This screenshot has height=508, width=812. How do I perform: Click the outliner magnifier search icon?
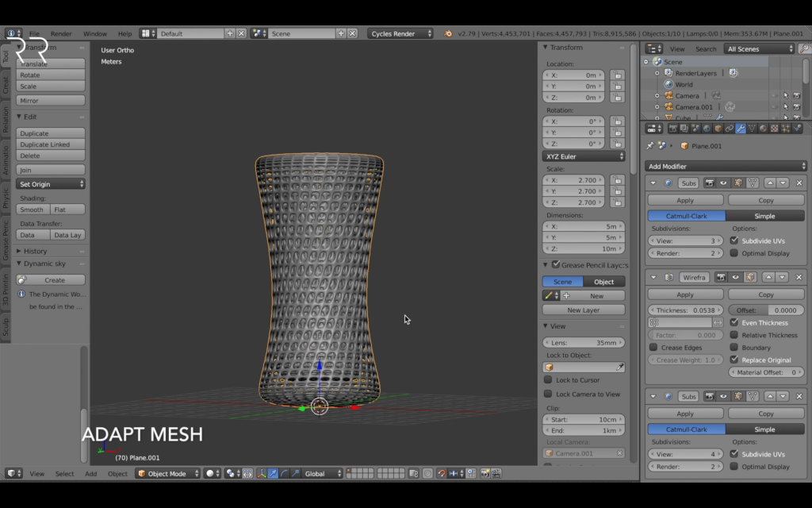(804, 48)
